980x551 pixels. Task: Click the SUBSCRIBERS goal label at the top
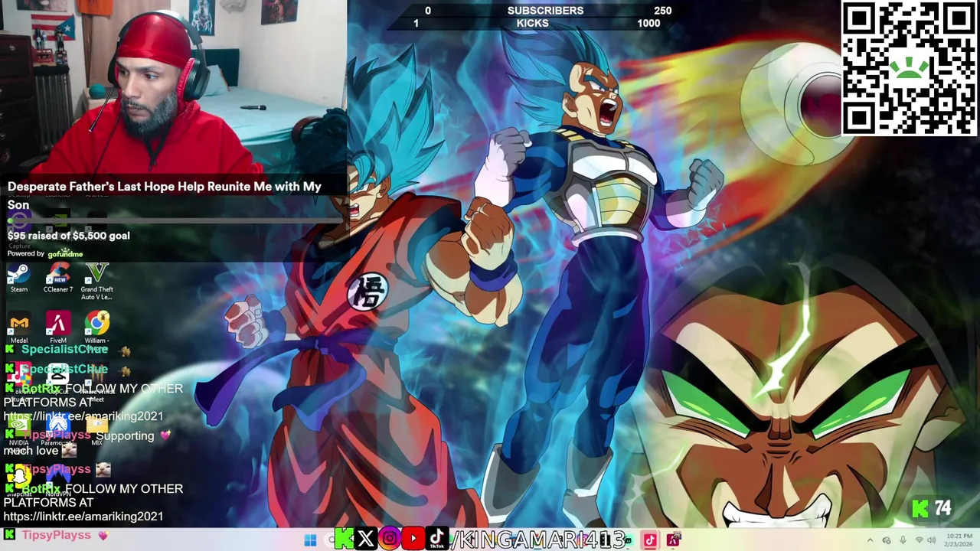545,11
